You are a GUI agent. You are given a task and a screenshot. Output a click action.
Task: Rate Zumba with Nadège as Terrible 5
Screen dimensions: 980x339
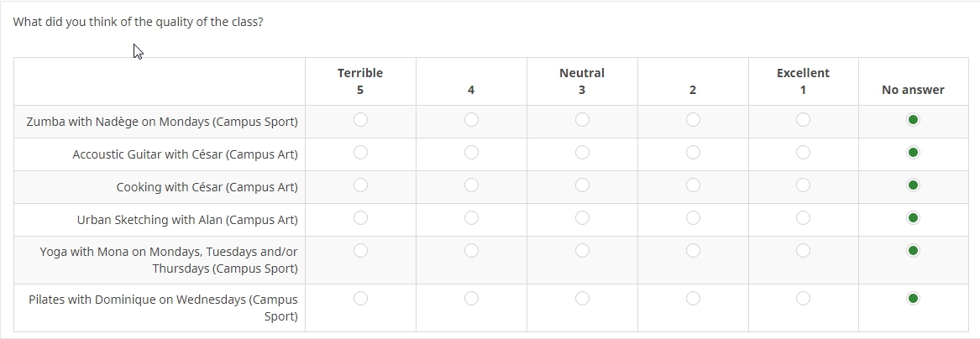tap(360, 120)
